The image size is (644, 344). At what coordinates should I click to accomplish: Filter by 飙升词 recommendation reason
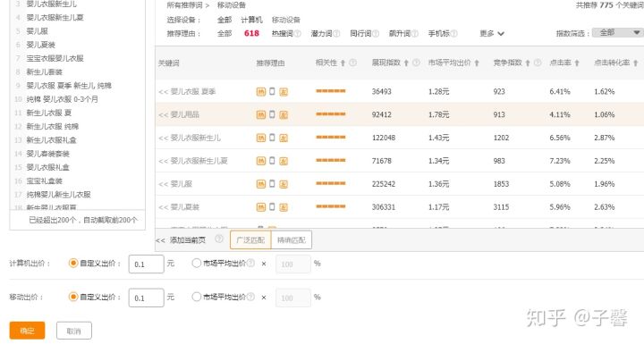click(x=400, y=34)
